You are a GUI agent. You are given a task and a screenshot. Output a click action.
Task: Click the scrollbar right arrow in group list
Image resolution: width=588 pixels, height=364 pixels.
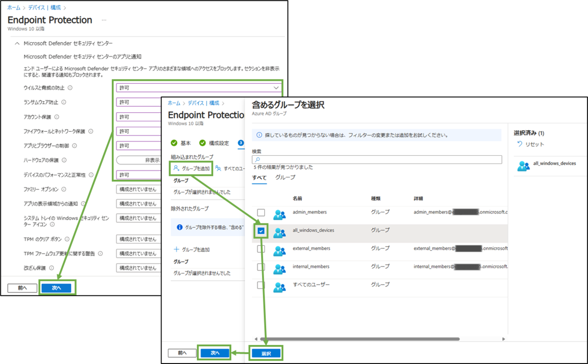(504, 339)
